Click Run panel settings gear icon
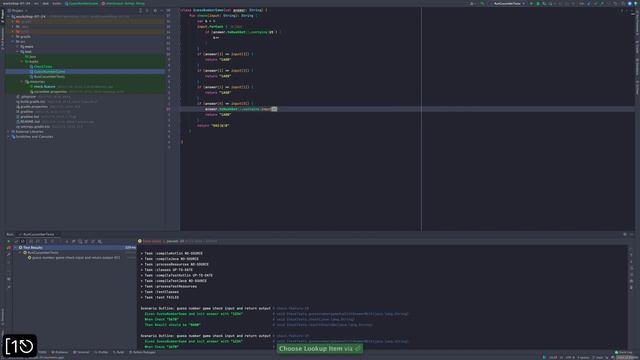This screenshot has width=640, height=360. click(x=624, y=234)
